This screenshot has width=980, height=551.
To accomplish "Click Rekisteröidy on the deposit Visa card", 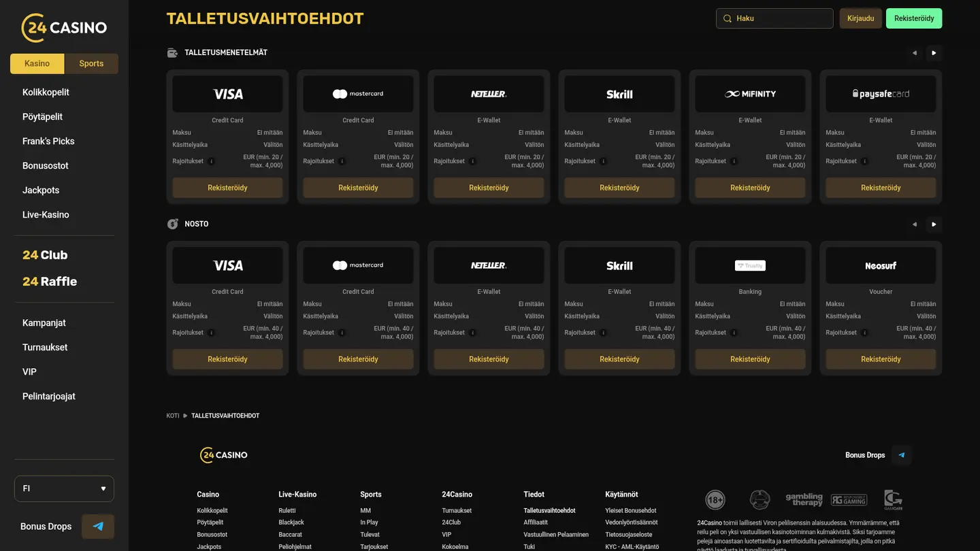I will [227, 188].
